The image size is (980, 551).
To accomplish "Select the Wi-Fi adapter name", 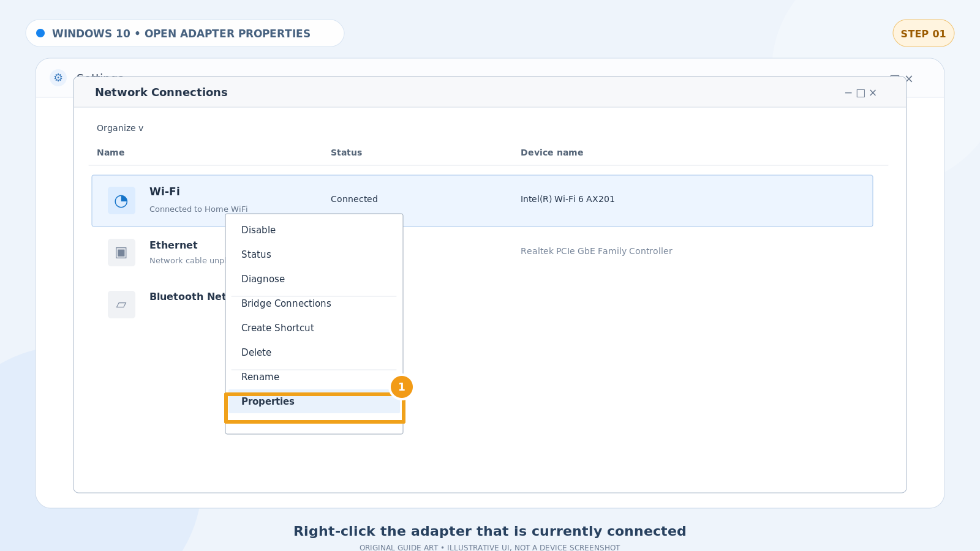I will [165, 192].
